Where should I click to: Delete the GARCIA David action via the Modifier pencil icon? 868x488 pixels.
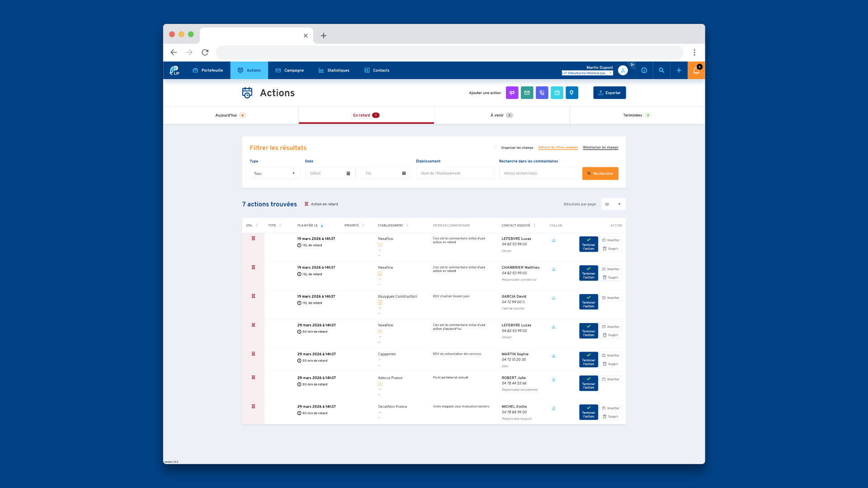611,298
